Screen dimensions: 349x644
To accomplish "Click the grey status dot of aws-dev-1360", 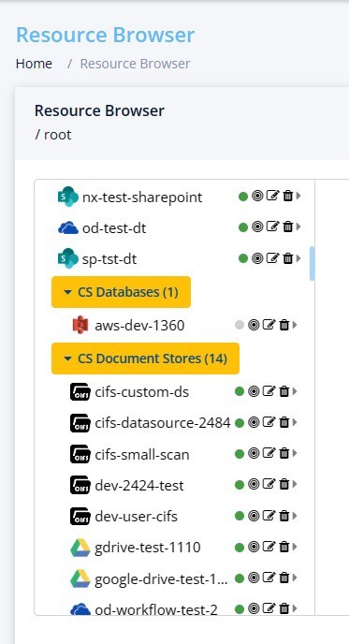I will (x=240, y=326).
